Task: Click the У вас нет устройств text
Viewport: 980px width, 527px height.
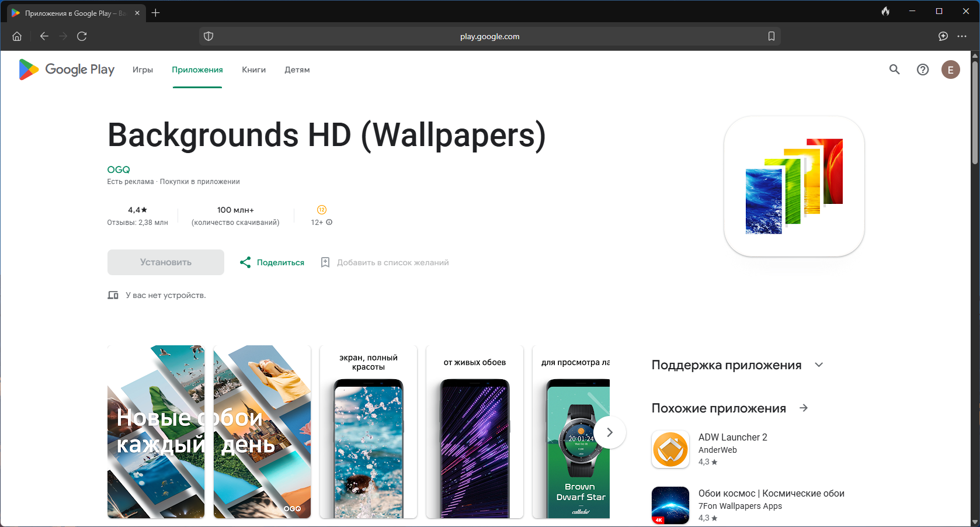Action: (166, 295)
